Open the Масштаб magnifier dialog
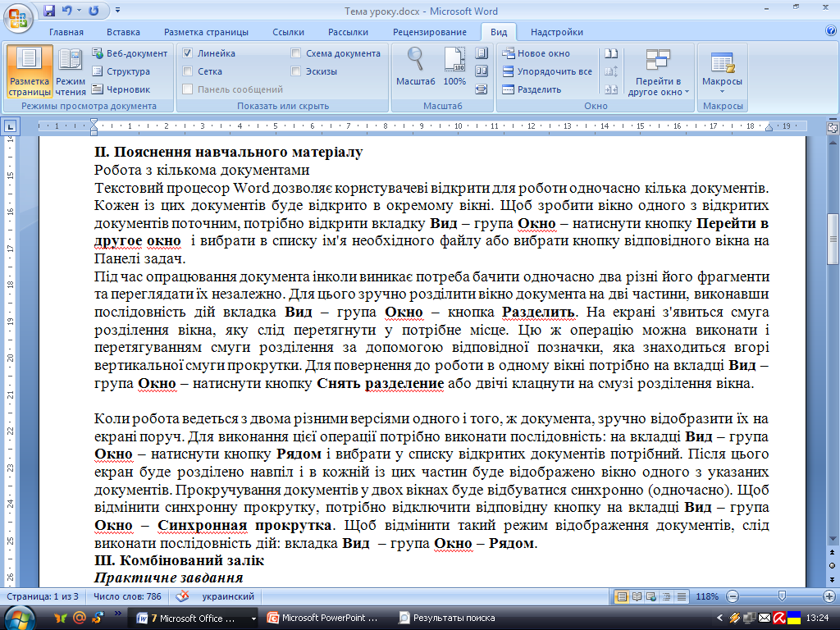840x630 pixels. 416,66
